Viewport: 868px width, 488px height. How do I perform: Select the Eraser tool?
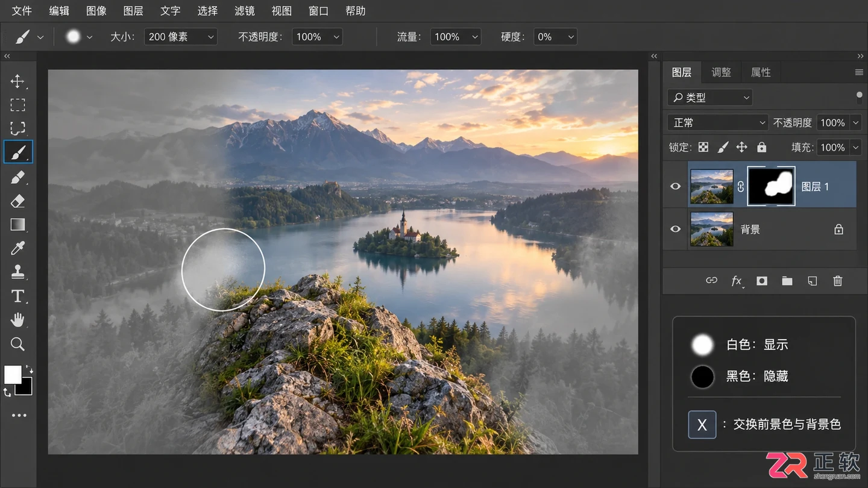click(x=17, y=201)
